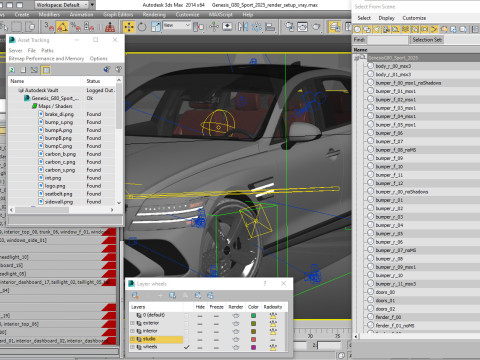Click the Refresh icon in Asset Tracking toolbar

[x=12, y=70]
